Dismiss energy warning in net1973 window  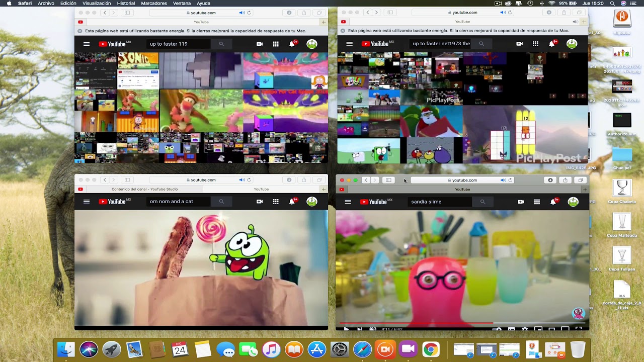343,31
